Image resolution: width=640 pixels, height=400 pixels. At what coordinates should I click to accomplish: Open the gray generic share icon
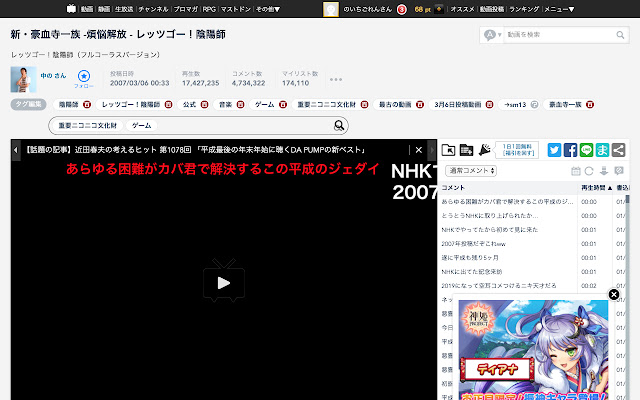click(x=618, y=150)
